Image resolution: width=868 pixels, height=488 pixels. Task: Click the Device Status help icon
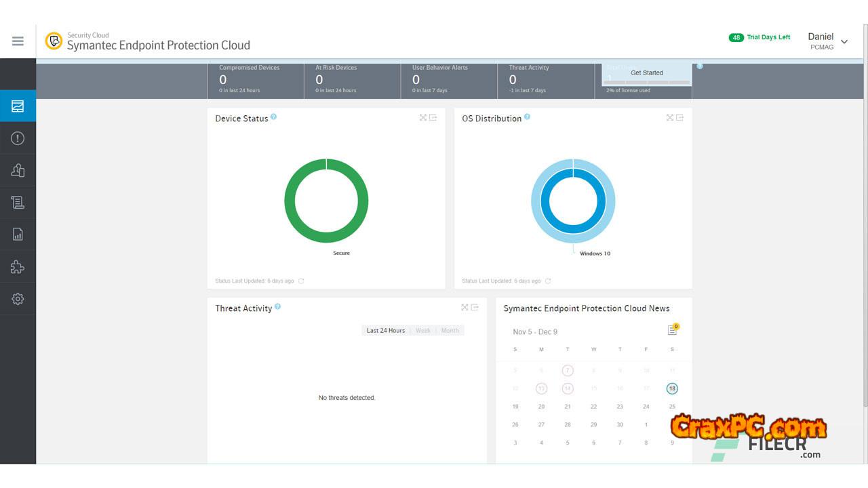pos(274,117)
